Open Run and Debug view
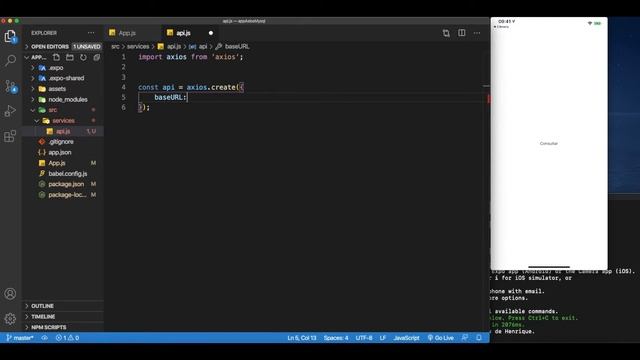Image resolution: width=640 pixels, height=360 pixels. (10, 111)
